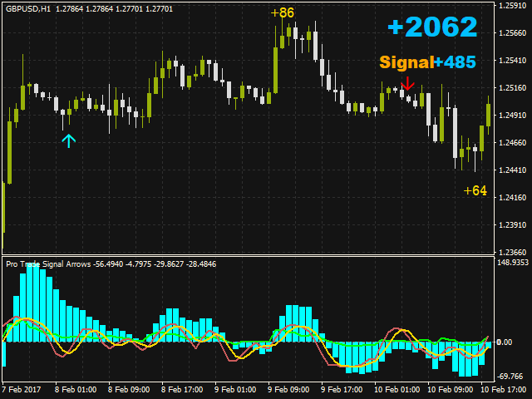Click the 8 Feb 17:00 time axis label
This screenshot has height=399, width=532.
(x=182, y=389)
